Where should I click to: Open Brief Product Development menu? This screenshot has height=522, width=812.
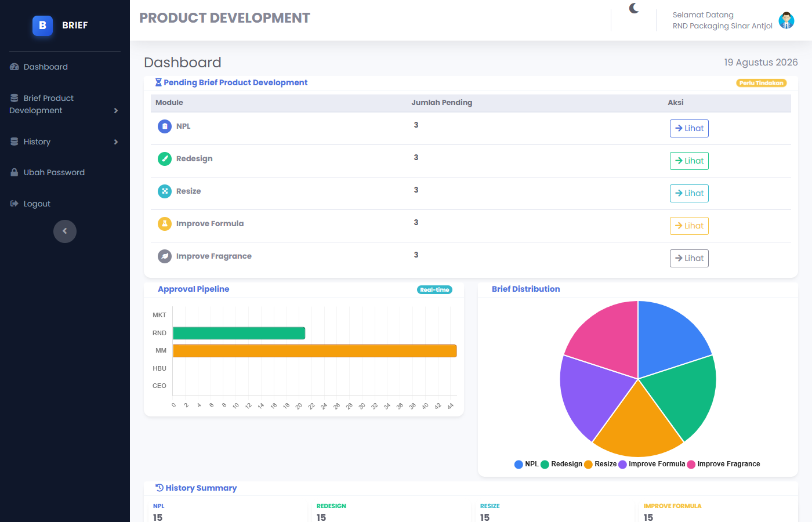65,104
